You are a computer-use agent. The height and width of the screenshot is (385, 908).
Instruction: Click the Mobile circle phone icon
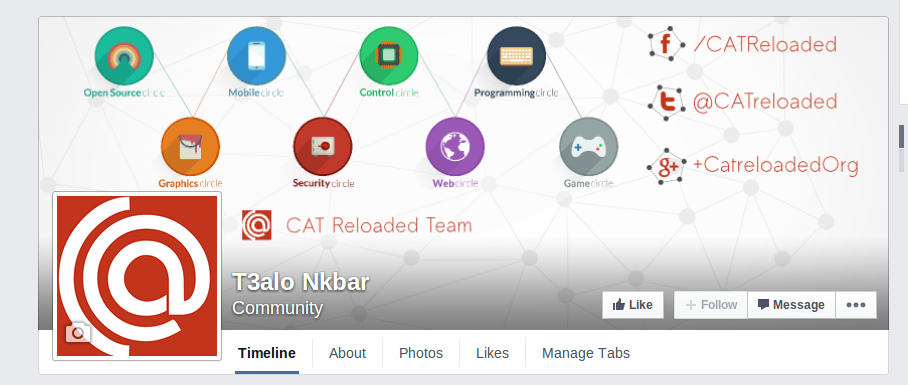257,56
